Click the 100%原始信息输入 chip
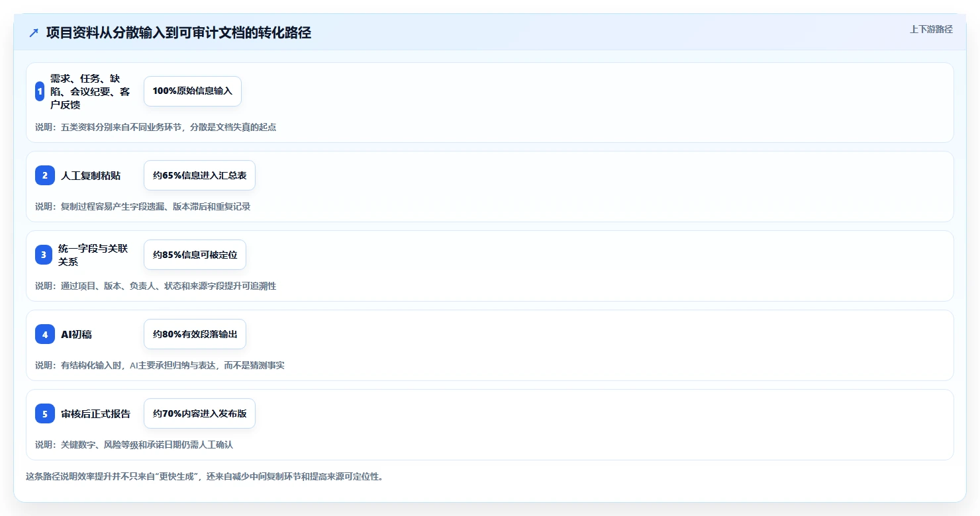 tap(193, 91)
